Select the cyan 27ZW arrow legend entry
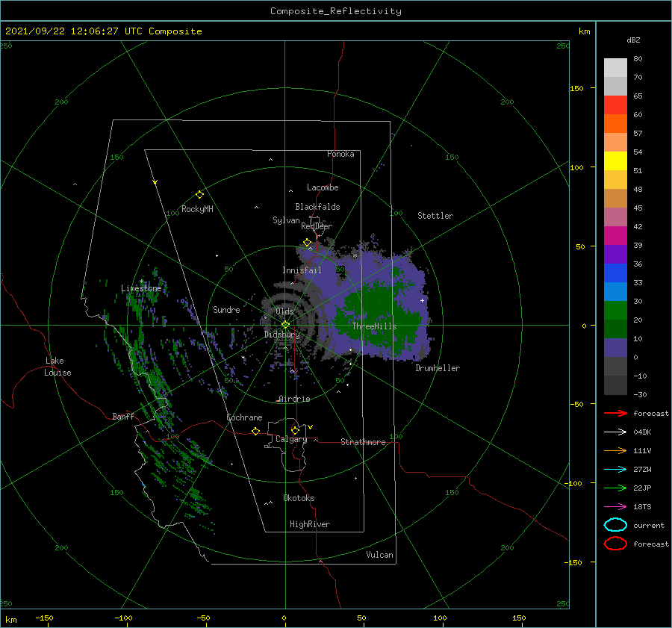Image resolution: width=672 pixels, height=628 pixels. [x=615, y=470]
